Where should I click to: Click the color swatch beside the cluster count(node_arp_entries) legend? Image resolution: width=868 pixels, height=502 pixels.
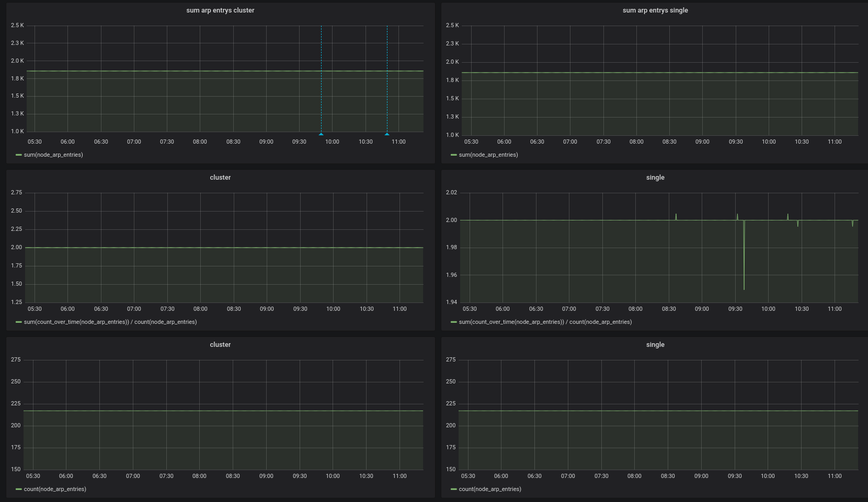(x=19, y=489)
